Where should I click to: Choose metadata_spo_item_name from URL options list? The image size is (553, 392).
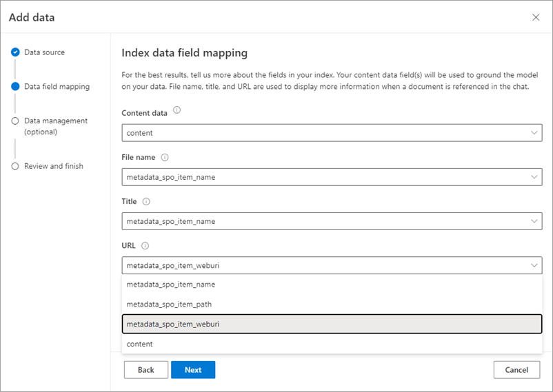(x=170, y=285)
